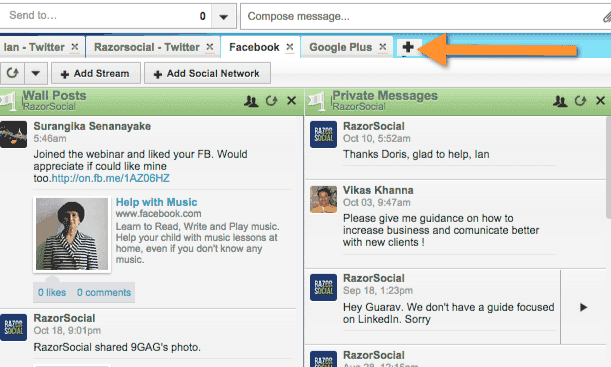Click the paperclip attachment icon
The height and width of the screenshot is (367, 611).
coord(607,17)
